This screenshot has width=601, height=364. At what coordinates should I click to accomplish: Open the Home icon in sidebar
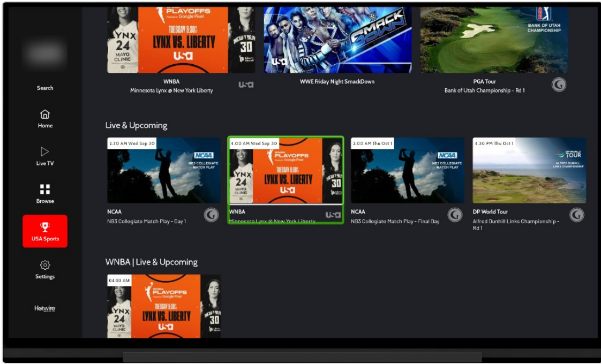tap(45, 115)
